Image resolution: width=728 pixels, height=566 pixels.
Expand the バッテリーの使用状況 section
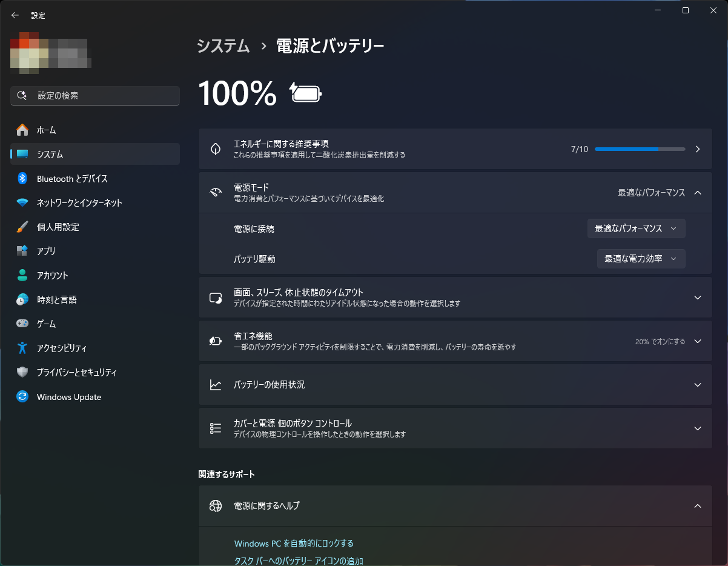697,384
